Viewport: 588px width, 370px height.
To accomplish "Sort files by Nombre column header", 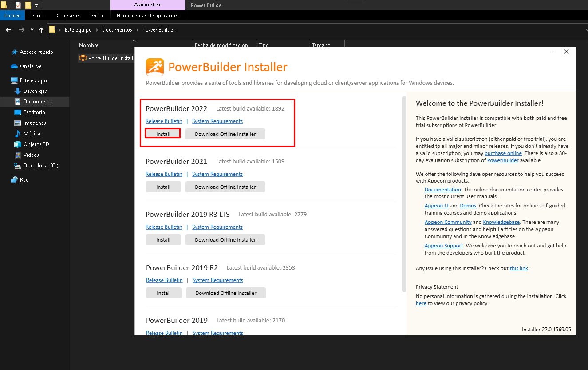I will point(89,45).
